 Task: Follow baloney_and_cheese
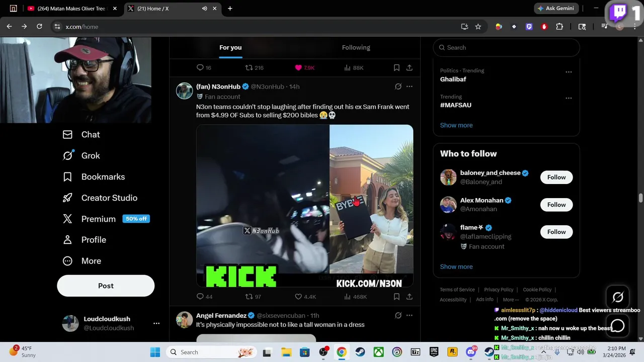click(556, 177)
